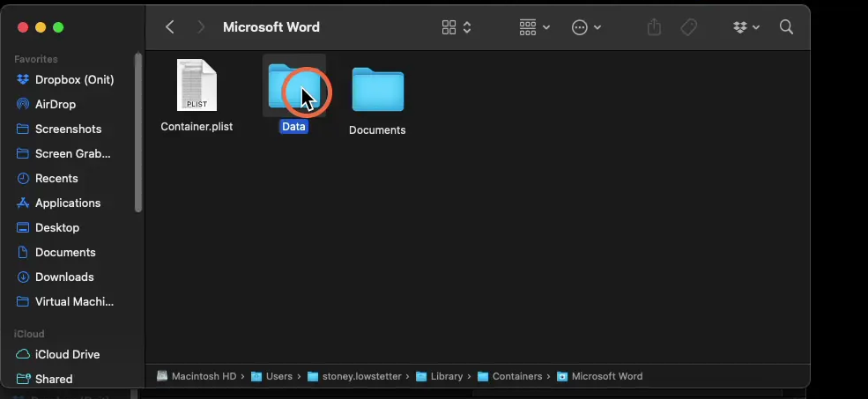Click the Applications icon in sidebar
This screenshot has width=868, height=399.
click(x=23, y=203)
